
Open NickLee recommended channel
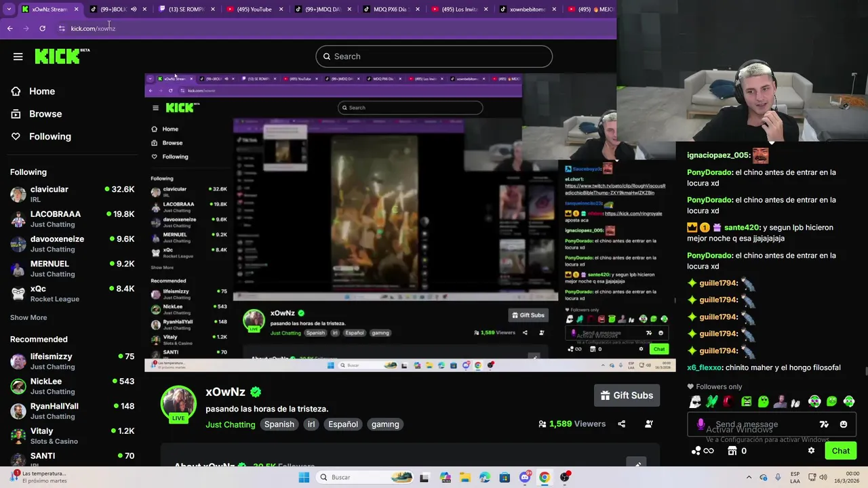tap(72, 386)
